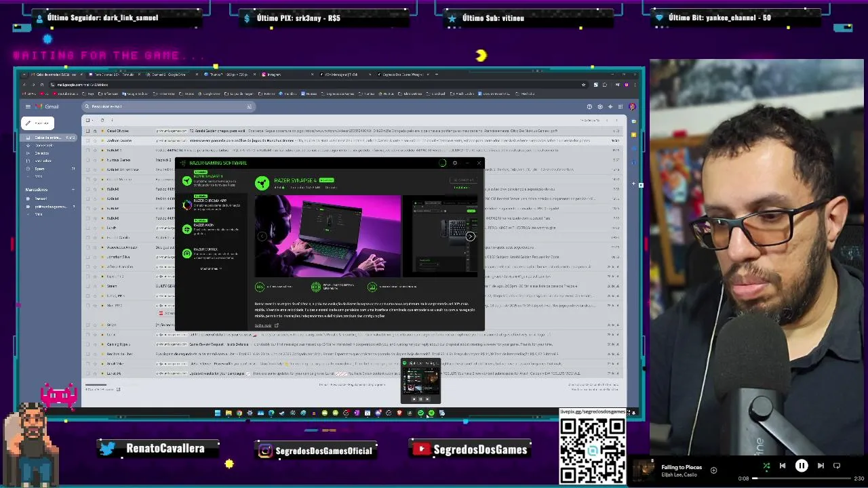868x488 pixels.
Task: Toggle shuffle in the music overlay
Action: pyautogui.click(x=766, y=466)
